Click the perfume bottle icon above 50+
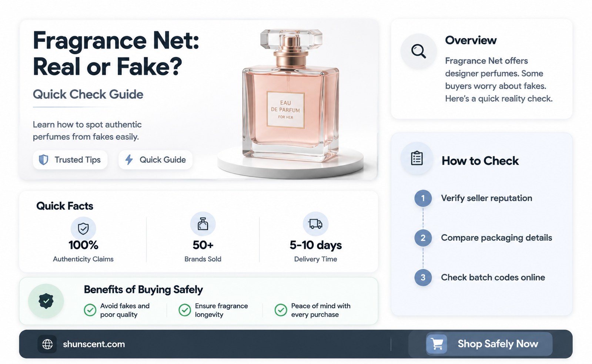This screenshot has width=592, height=364. [203, 224]
